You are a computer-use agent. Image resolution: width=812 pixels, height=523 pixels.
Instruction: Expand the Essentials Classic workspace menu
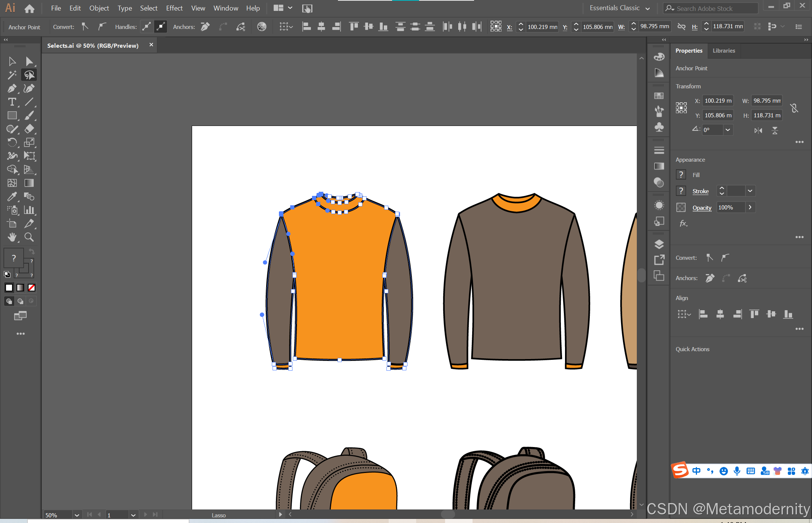(x=648, y=8)
